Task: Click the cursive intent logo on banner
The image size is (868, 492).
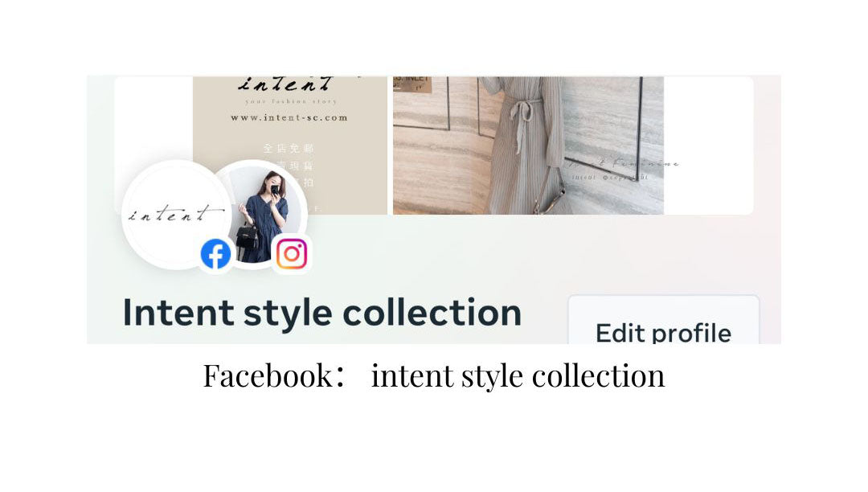Action: [286, 84]
